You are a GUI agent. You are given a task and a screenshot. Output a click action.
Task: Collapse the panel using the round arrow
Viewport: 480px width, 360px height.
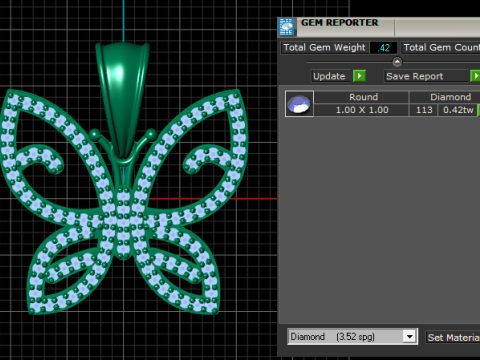397,62
